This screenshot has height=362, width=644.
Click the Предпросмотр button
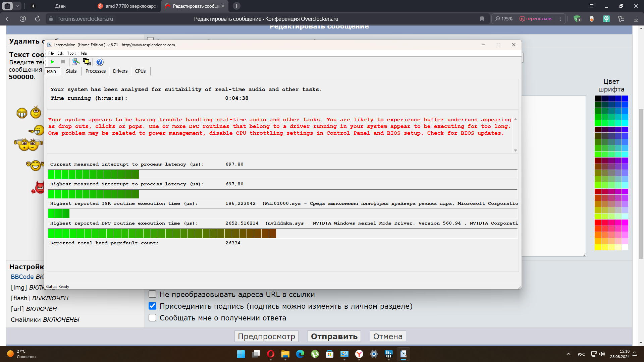point(266,336)
